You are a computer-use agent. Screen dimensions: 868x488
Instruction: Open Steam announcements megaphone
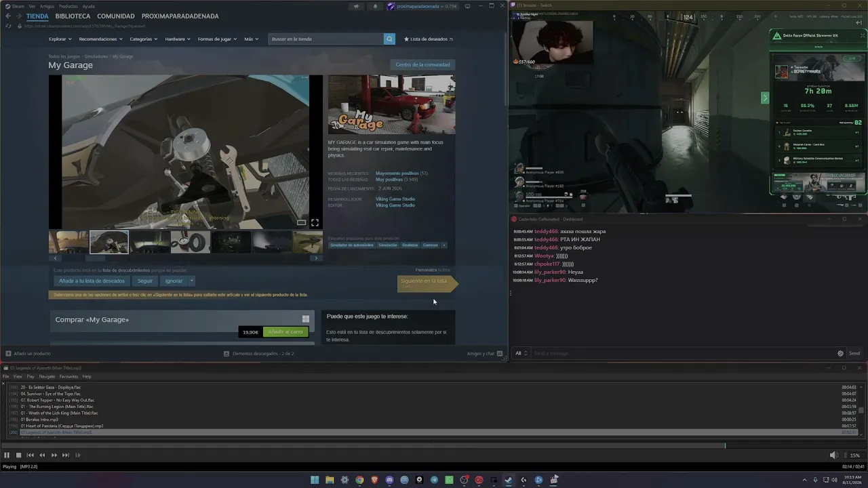pyautogui.click(x=356, y=6)
